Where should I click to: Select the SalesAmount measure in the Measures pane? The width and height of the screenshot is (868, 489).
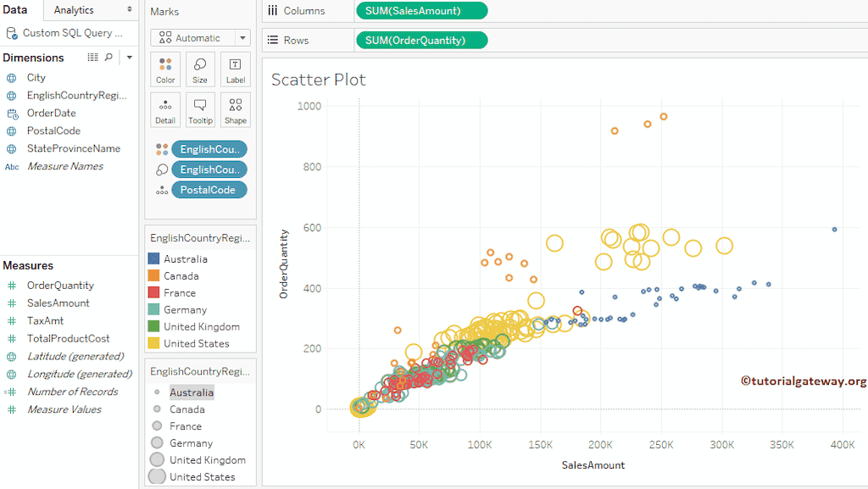point(57,303)
